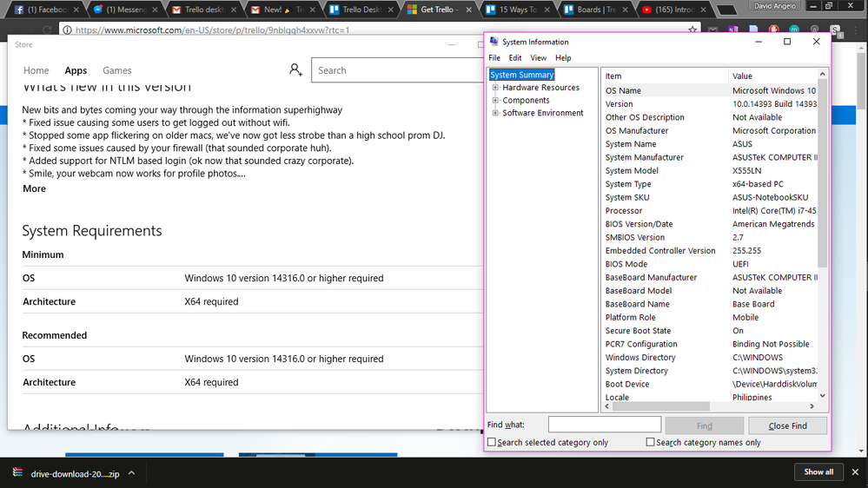Click the Store Search box
The height and width of the screenshot is (488, 868).
(x=397, y=70)
